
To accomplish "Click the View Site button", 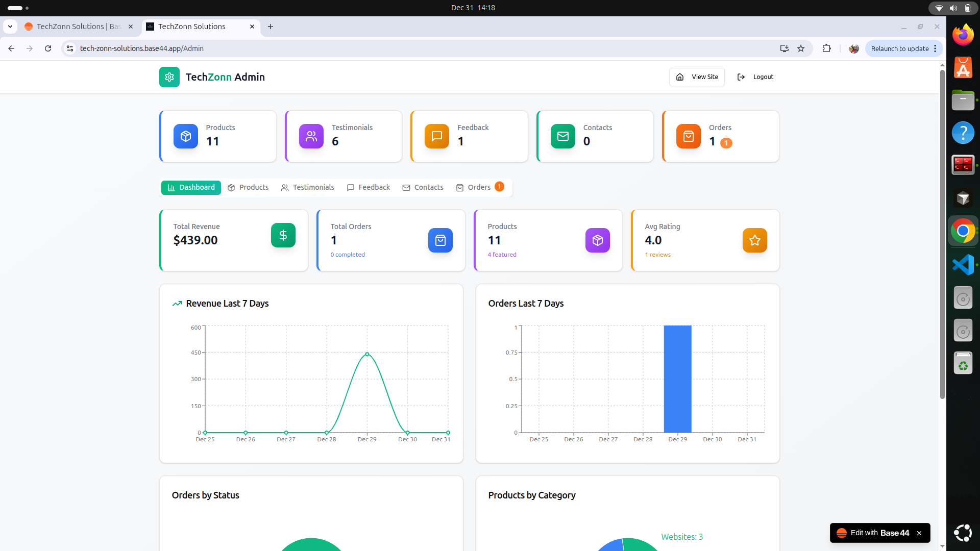I will (697, 77).
